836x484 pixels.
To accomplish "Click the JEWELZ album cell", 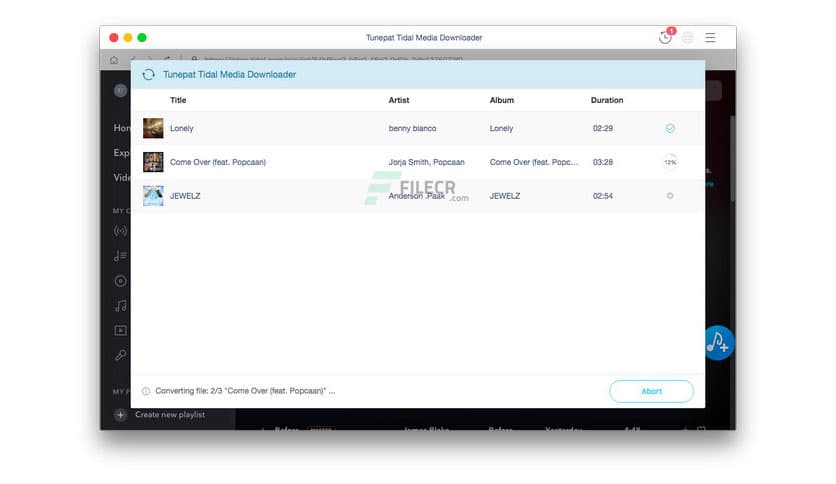I will click(x=504, y=196).
